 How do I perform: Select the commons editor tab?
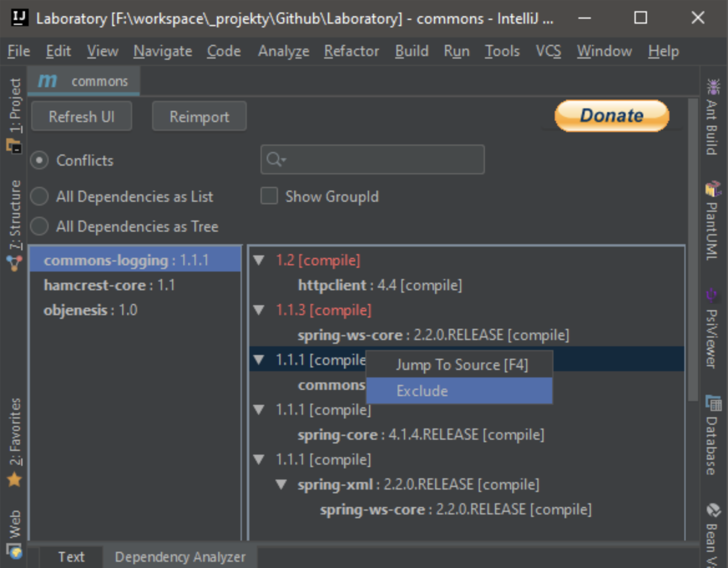[x=84, y=81]
